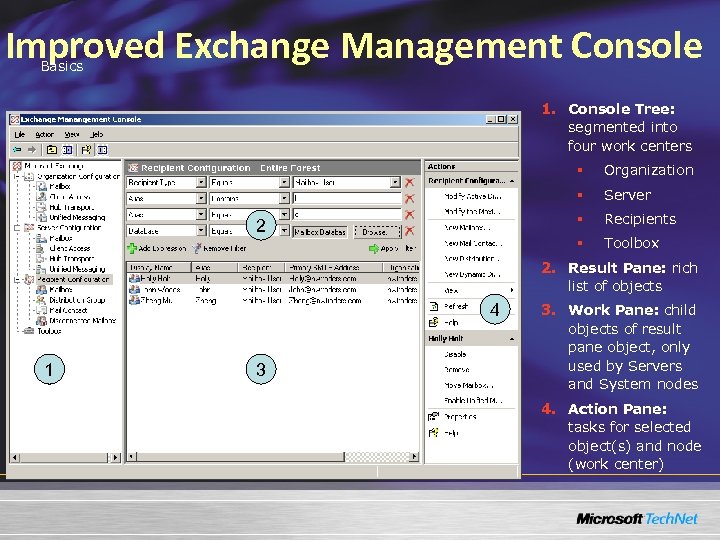The height and width of the screenshot is (540, 720).
Task: Click New Mail Contact action
Action: tap(473, 243)
